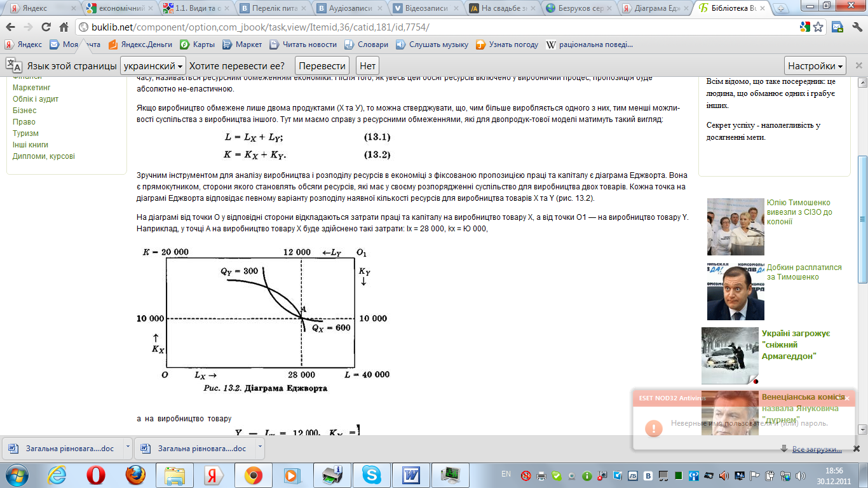Click the mail extension icon beside the wrench

click(x=838, y=27)
